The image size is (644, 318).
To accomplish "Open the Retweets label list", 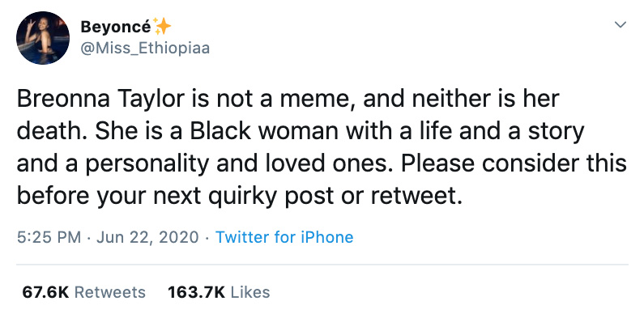I will (110, 292).
